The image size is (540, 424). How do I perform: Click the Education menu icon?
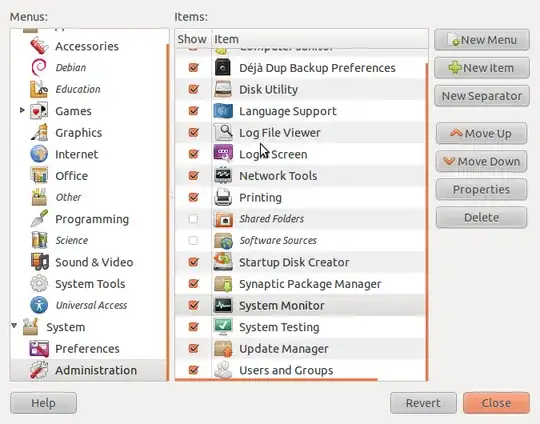39,89
